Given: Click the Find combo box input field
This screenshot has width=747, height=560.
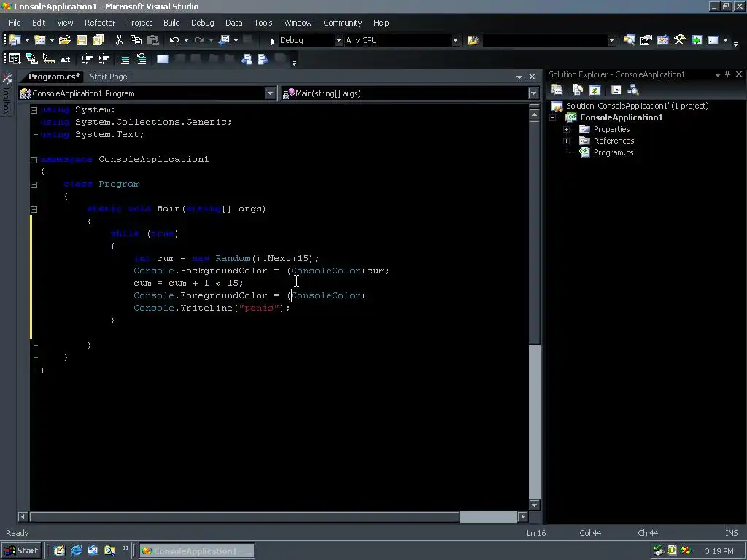Looking at the screenshot, I should (545, 41).
